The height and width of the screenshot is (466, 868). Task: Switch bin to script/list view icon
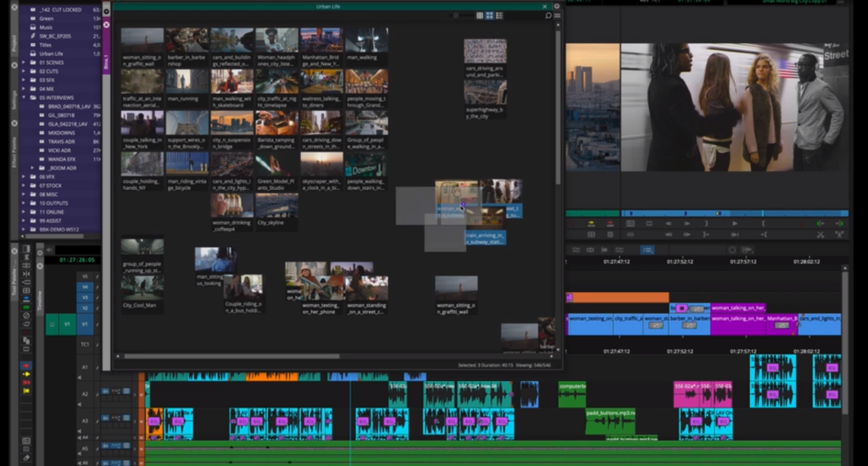coord(500,15)
